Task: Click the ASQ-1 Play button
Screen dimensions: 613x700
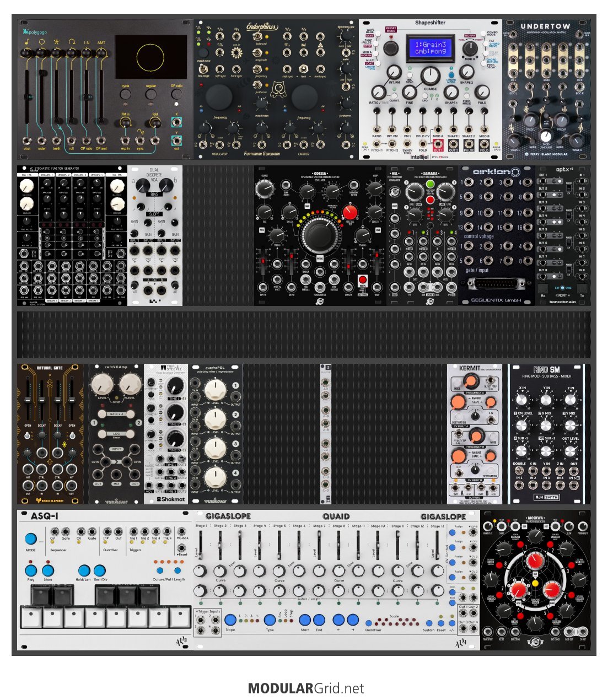Action: 31,570
